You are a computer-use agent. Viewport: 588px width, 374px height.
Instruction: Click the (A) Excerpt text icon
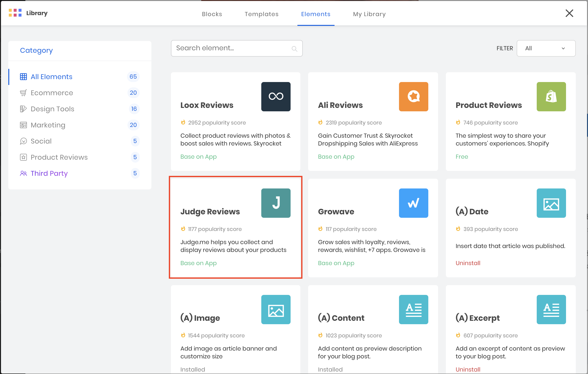(x=551, y=309)
